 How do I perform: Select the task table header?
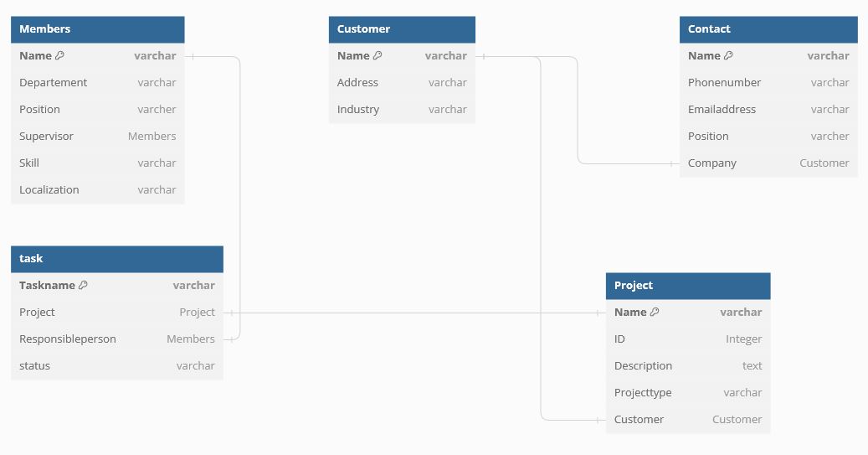coord(117,259)
